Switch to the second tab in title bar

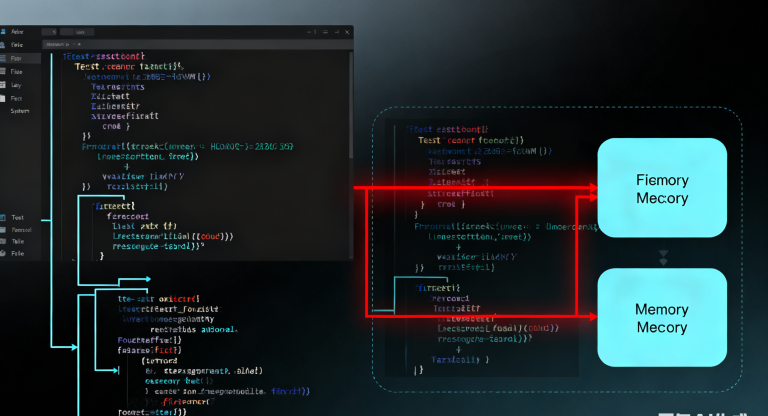(x=79, y=32)
